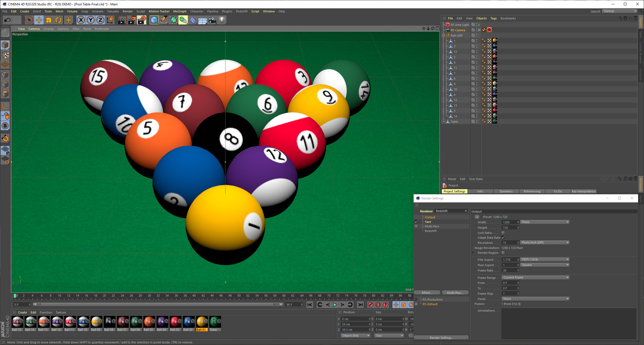Open the Width units Pixels dropdown
The width and height of the screenshot is (644, 345).
coord(545,222)
